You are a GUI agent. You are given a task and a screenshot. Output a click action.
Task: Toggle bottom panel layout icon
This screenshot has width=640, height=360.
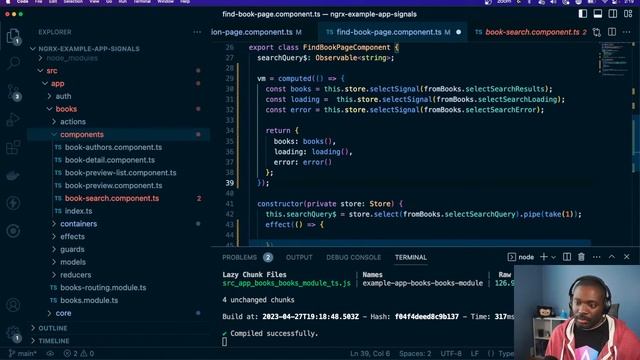click(x=598, y=14)
